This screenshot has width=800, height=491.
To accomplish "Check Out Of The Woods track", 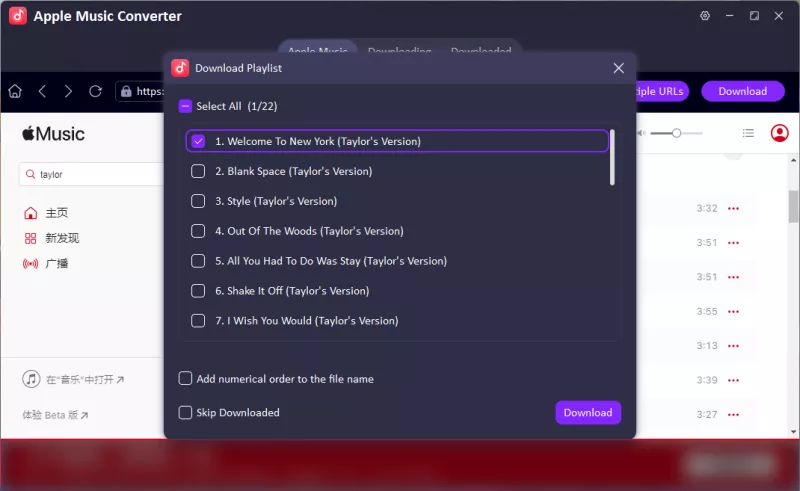I will pos(198,231).
